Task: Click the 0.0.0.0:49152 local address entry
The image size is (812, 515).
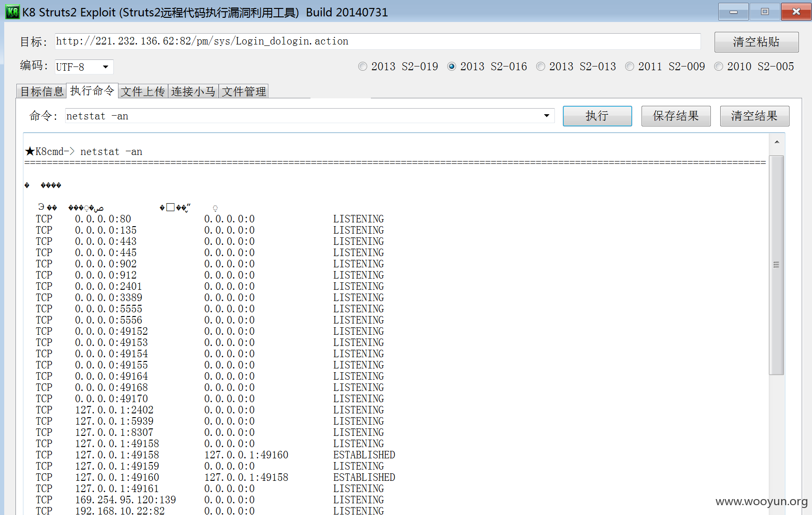Action: coord(111,331)
